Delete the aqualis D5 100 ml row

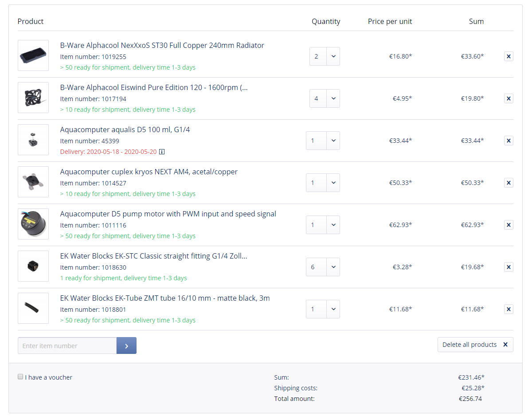tap(509, 141)
